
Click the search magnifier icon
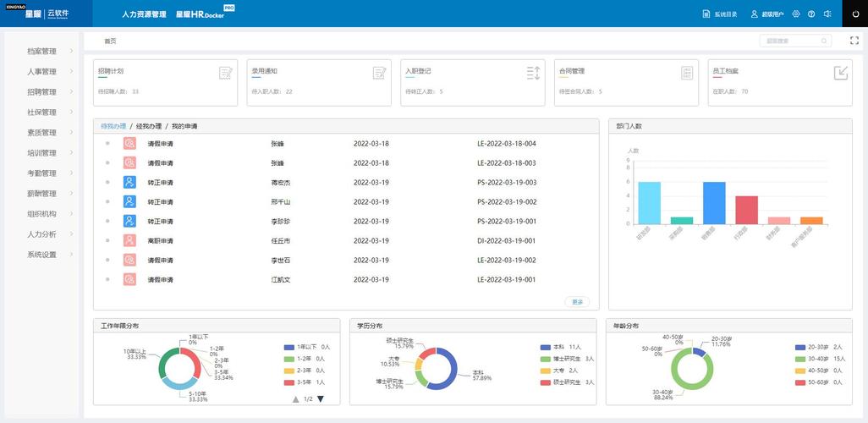(824, 41)
